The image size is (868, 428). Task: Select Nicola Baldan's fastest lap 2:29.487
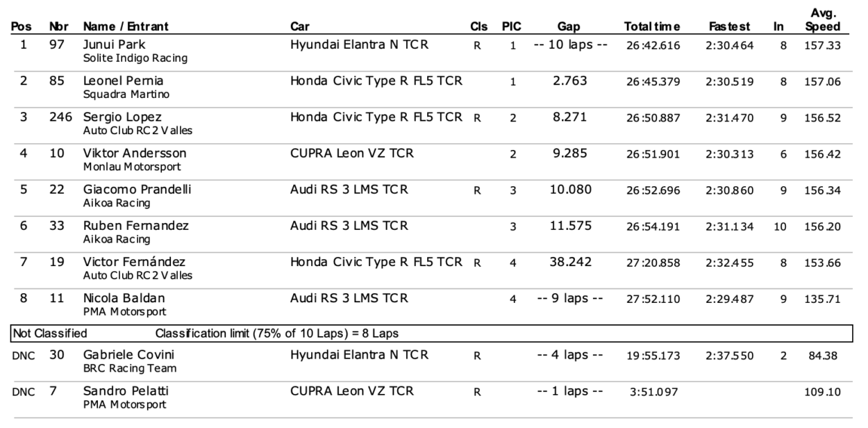coord(728,298)
